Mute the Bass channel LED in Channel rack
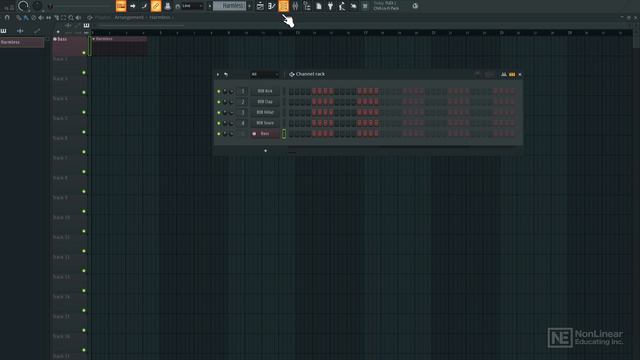 (219, 133)
